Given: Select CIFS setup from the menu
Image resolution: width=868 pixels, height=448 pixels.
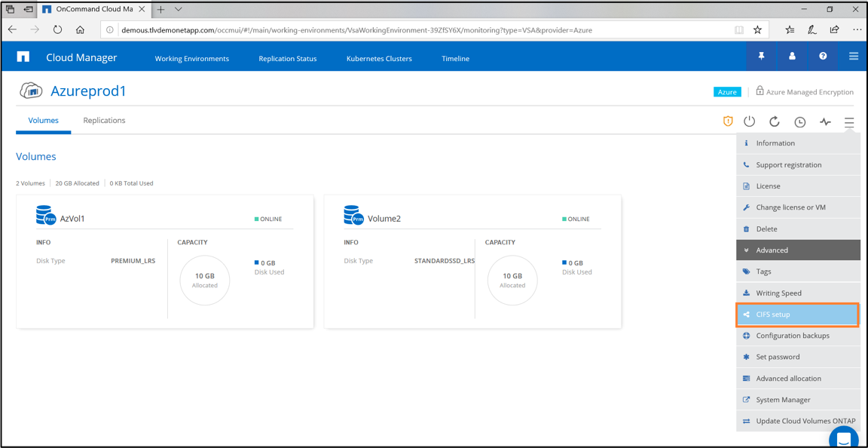Looking at the screenshot, I should tap(797, 315).
